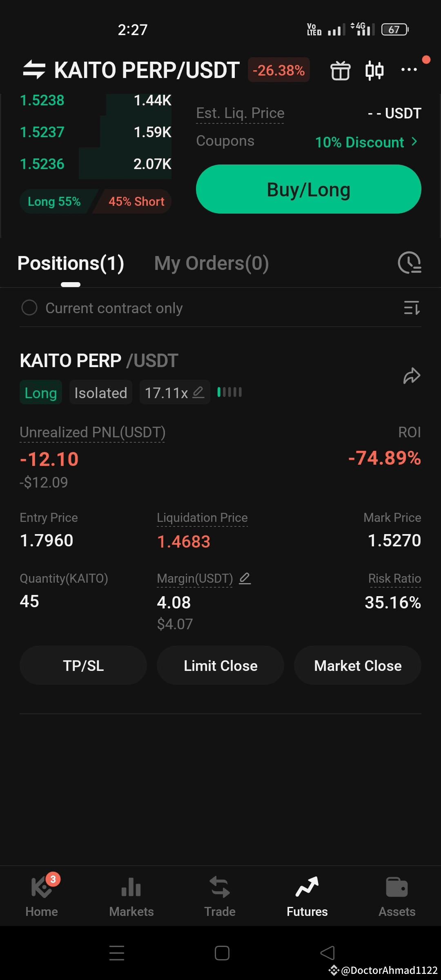Open the order history clock icon
Image resolution: width=441 pixels, height=980 pixels.
[410, 263]
